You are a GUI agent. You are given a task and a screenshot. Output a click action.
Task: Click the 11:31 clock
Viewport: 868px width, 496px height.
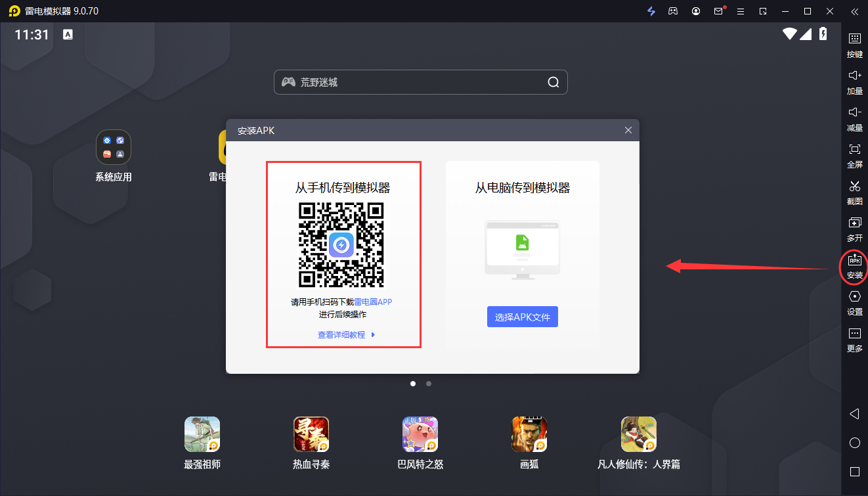coord(32,35)
